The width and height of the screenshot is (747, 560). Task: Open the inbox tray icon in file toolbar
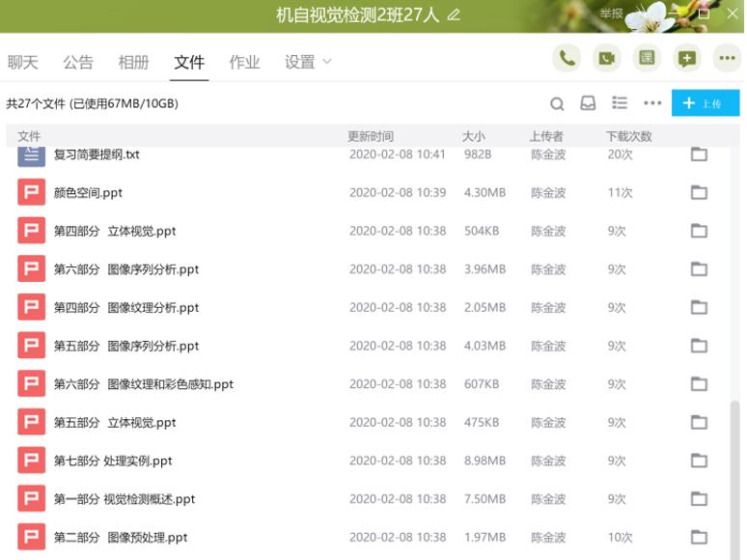click(x=588, y=103)
